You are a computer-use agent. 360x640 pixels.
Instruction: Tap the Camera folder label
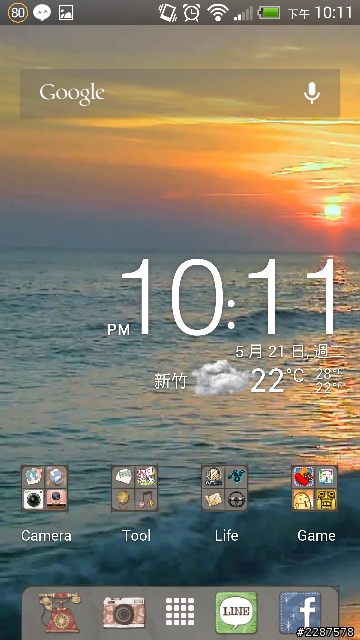pos(46,536)
